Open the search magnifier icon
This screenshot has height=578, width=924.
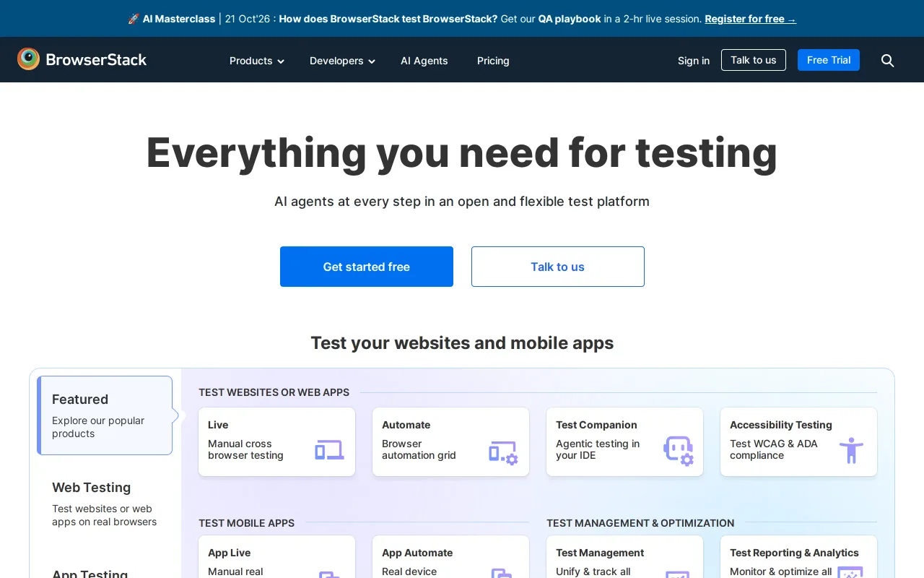pos(888,61)
